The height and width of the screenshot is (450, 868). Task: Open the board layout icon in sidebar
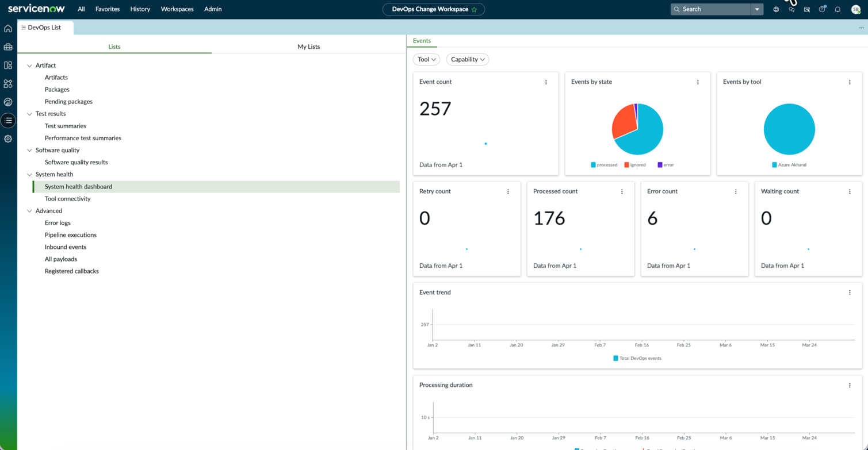(8, 66)
